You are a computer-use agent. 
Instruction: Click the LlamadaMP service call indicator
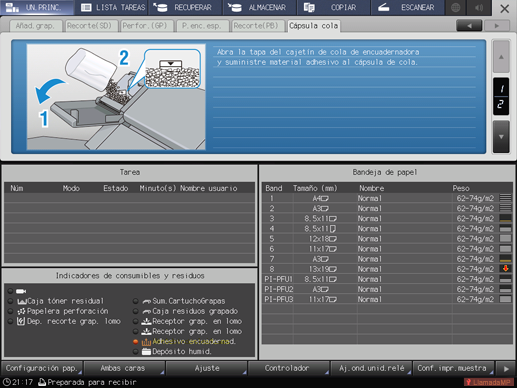coord(488,382)
